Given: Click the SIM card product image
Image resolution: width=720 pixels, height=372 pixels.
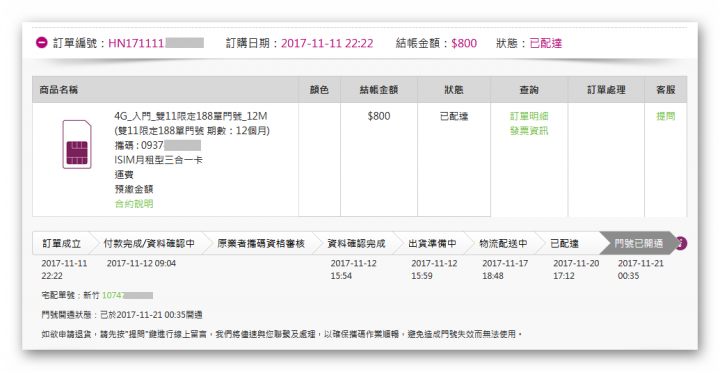Looking at the screenshot, I should (77, 144).
